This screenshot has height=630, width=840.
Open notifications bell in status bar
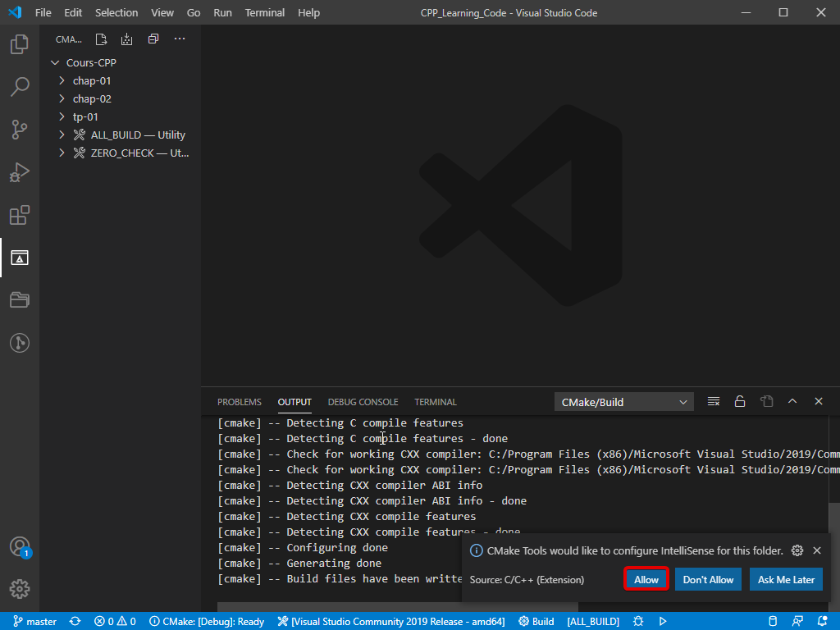822,622
